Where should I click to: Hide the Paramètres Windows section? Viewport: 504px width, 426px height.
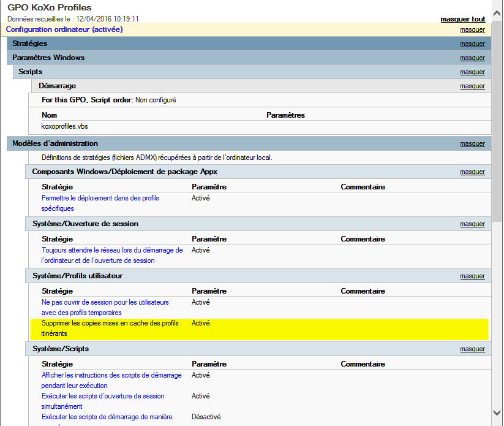click(x=472, y=58)
